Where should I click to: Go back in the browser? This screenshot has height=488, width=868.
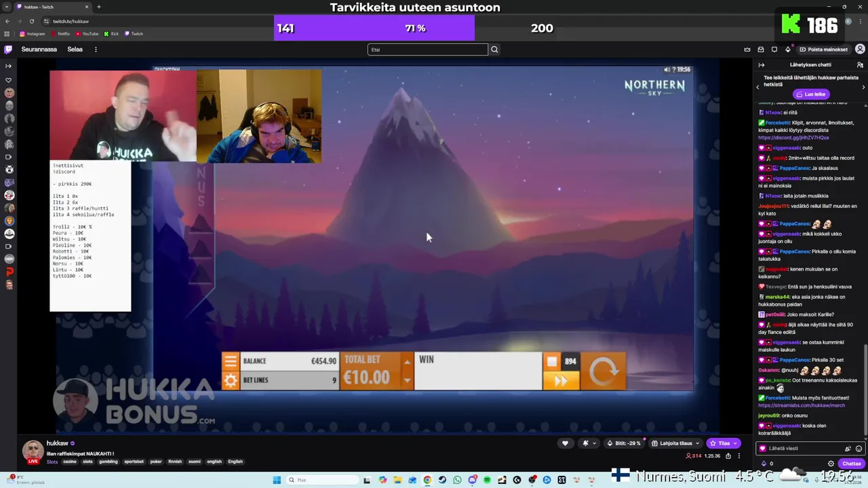(7, 21)
